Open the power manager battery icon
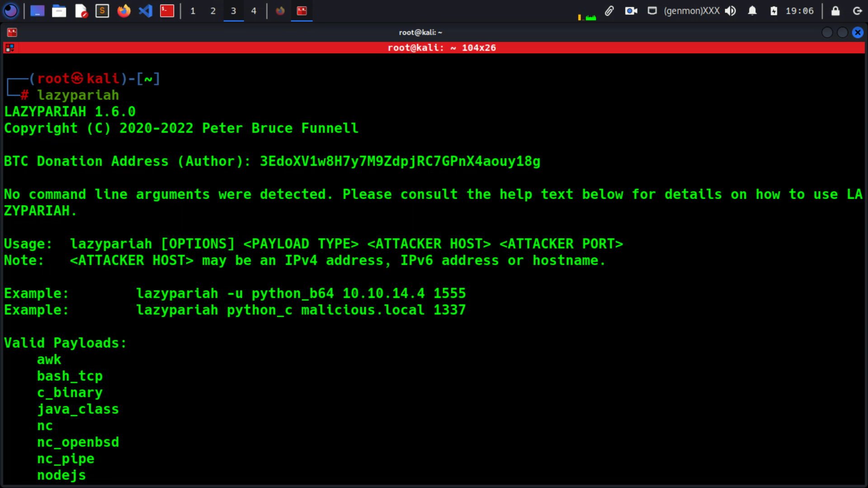 point(774,10)
